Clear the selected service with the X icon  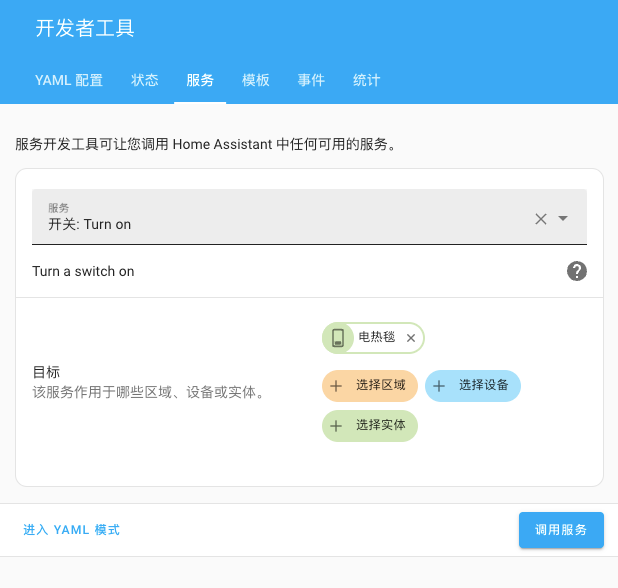tap(541, 219)
